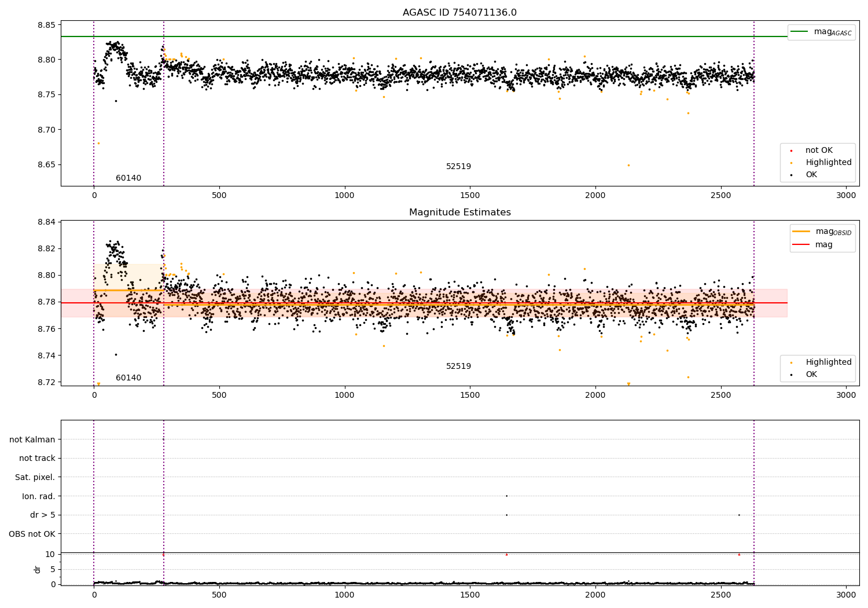This screenshot has width=868, height=608.
Task: Click 'Highlighted' entry in top plot legend
Action: [828, 163]
